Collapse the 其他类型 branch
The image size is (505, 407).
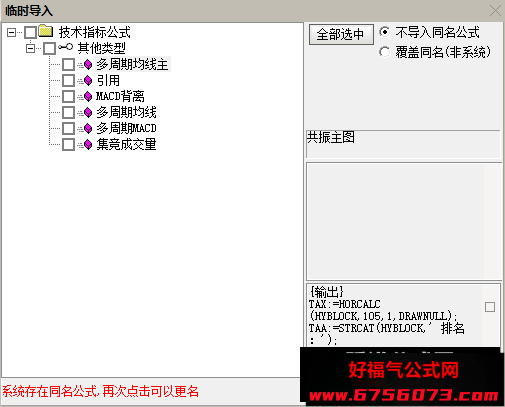tap(30, 49)
